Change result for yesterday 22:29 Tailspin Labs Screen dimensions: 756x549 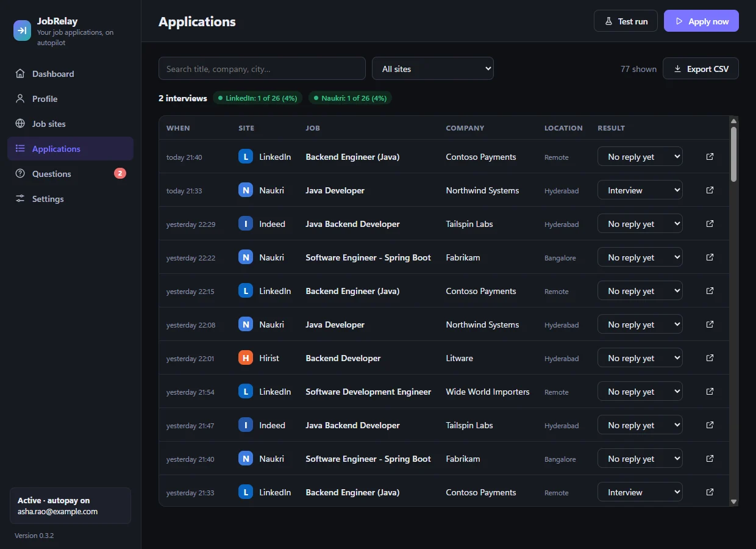(640, 224)
